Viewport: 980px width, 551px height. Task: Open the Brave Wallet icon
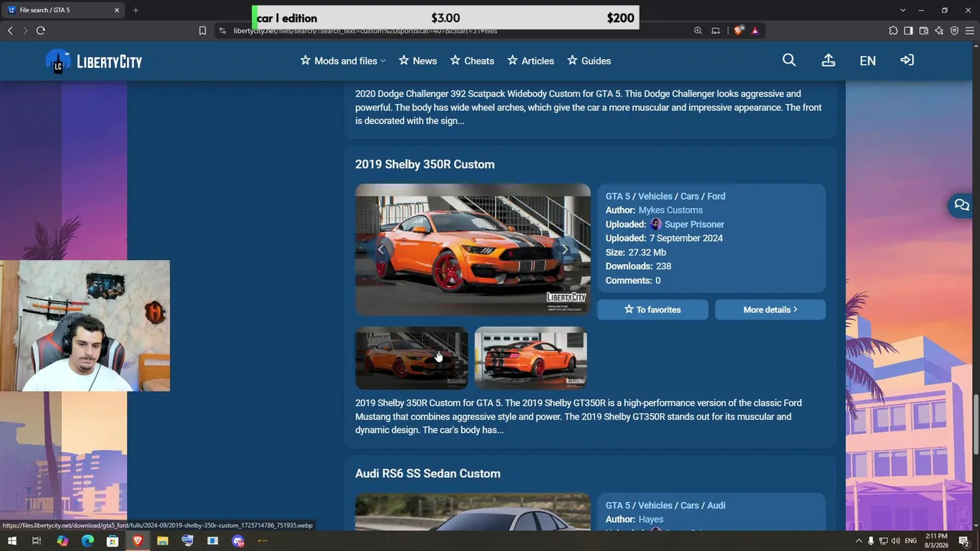click(x=923, y=31)
